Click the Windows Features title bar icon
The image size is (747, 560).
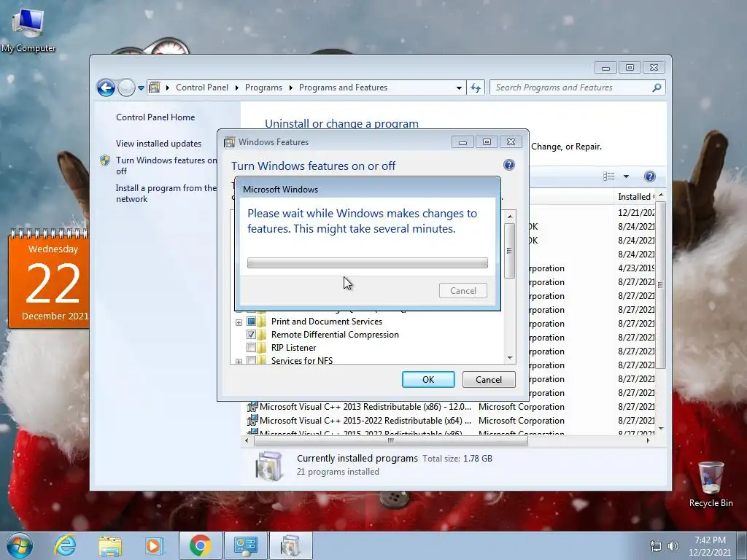(x=230, y=142)
